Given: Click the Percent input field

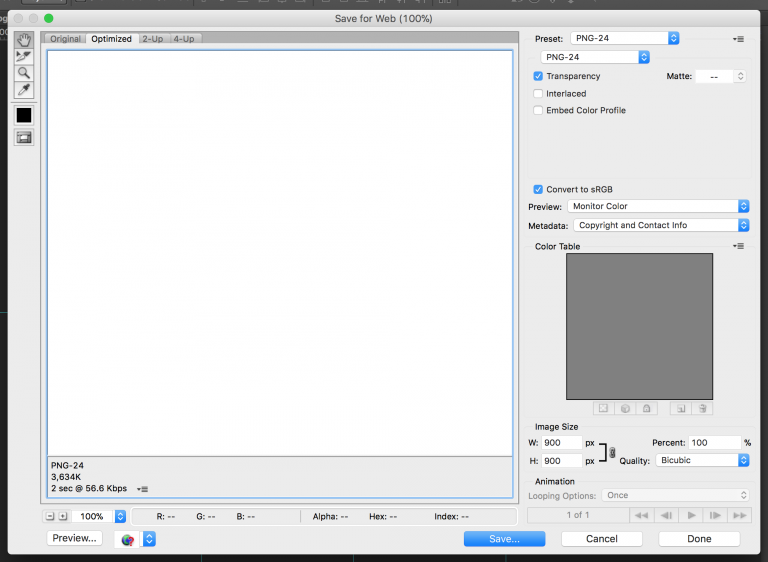Looking at the screenshot, I should (x=714, y=443).
